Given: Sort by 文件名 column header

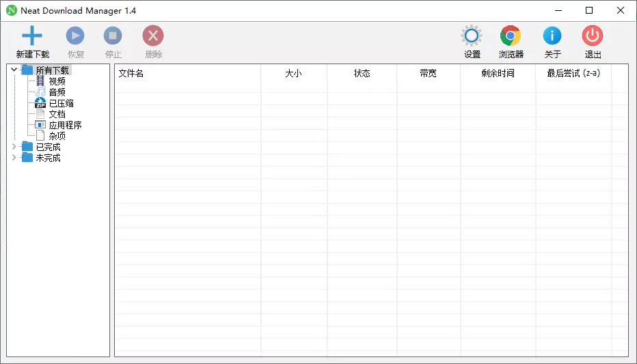Looking at the screenshot, I should click(188, 73).
